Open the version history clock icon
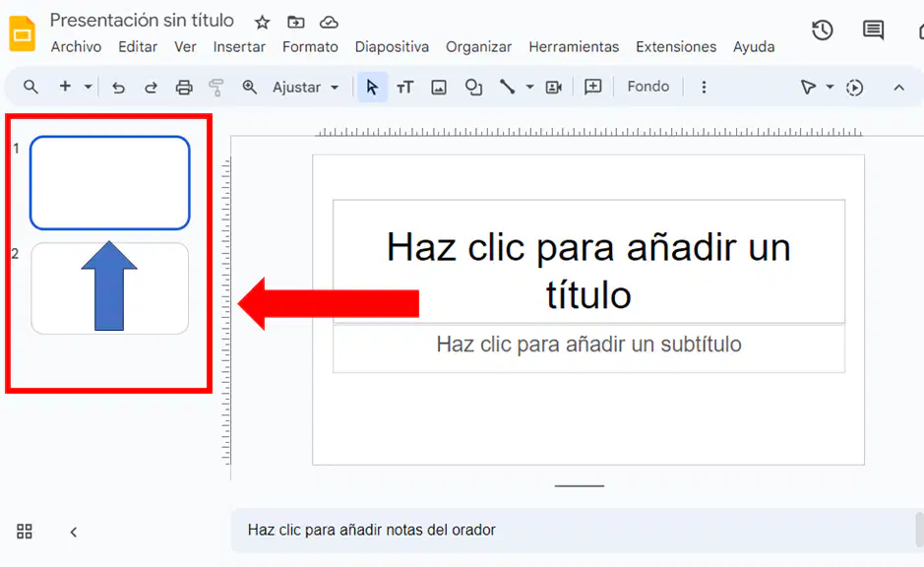 822,31
